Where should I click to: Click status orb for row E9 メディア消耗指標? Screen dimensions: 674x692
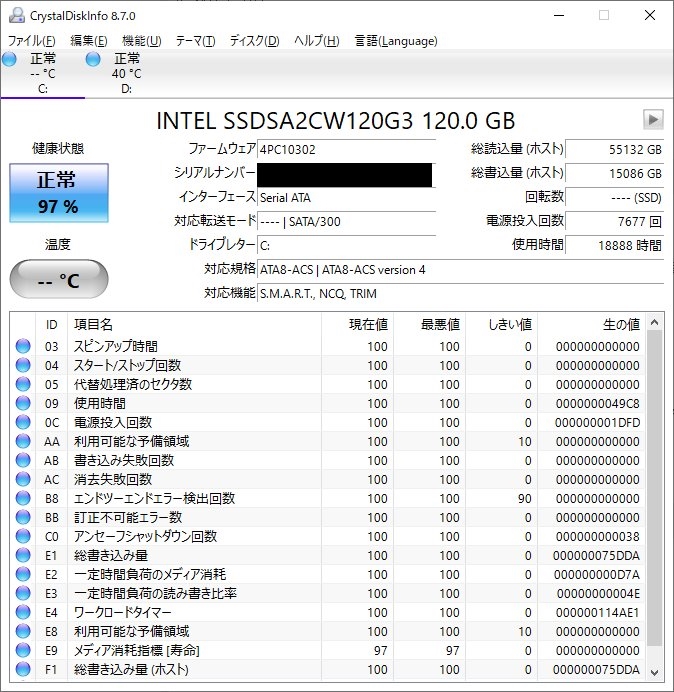pyautogui.click(x=23, y=650)
